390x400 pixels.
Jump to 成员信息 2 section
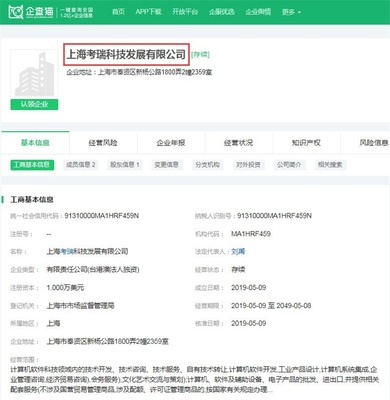(x=81, y=165)
